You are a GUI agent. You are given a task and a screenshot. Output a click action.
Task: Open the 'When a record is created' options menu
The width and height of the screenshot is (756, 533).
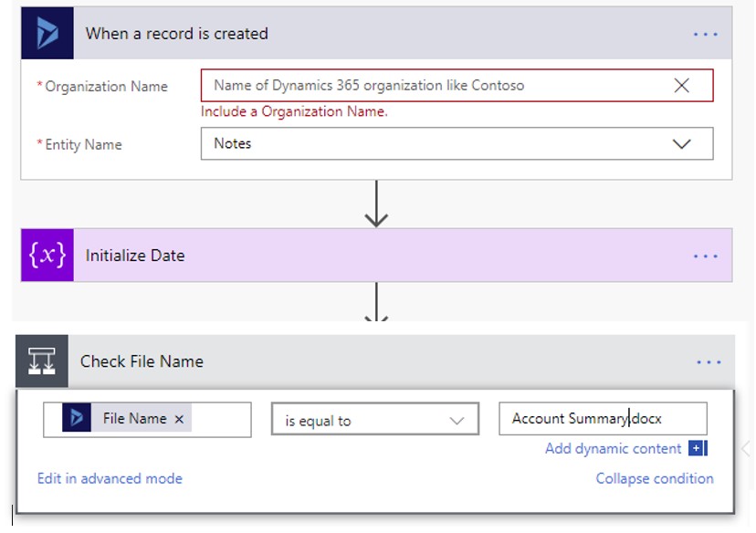tap(706, 34)
